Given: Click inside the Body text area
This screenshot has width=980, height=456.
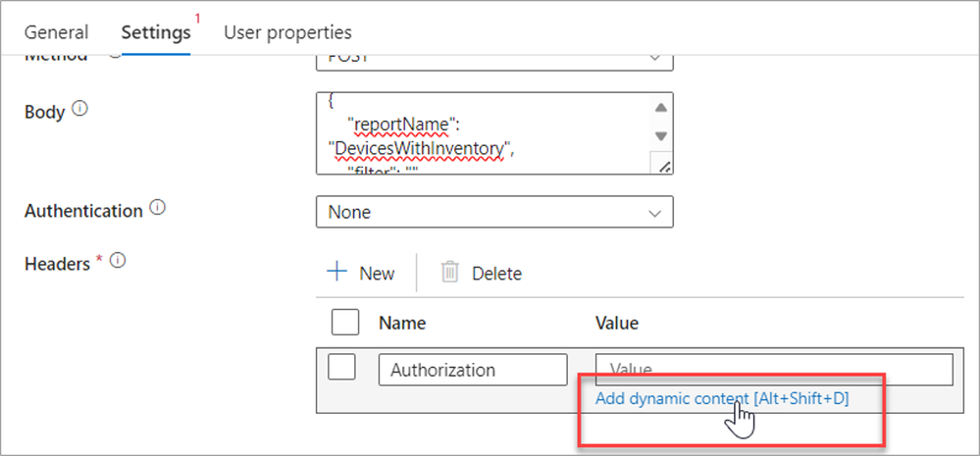Looking at the screenshot, I should pyautogui.click(x=481, y=132).
